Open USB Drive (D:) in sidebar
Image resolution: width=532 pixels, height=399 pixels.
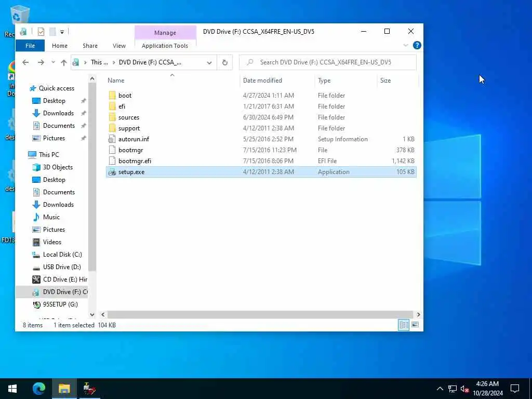click(x=62, y=267)
